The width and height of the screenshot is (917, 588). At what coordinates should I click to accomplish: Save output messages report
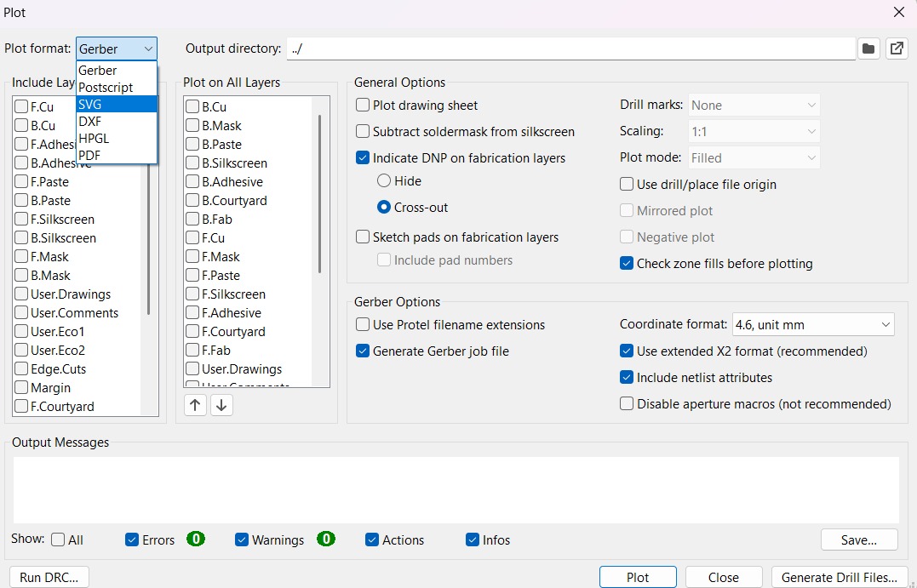coord(859,540)
